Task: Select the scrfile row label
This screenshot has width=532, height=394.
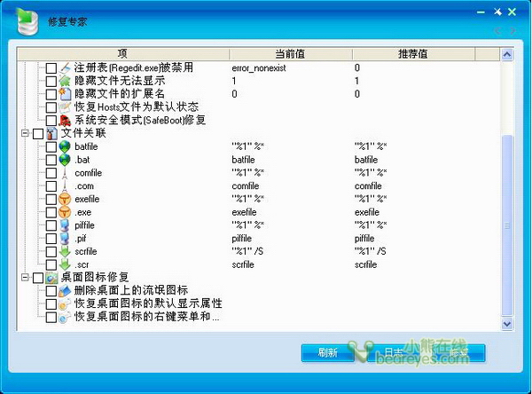Action: [x=86, y=252]
